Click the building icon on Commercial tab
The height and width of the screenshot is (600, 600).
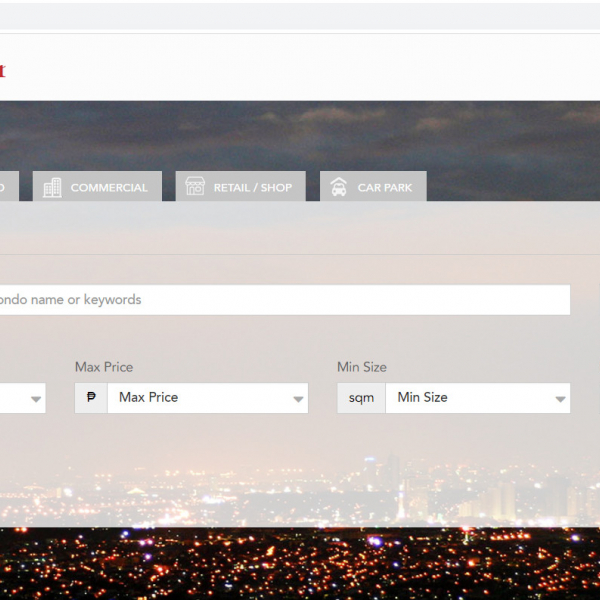click(52, 187)
